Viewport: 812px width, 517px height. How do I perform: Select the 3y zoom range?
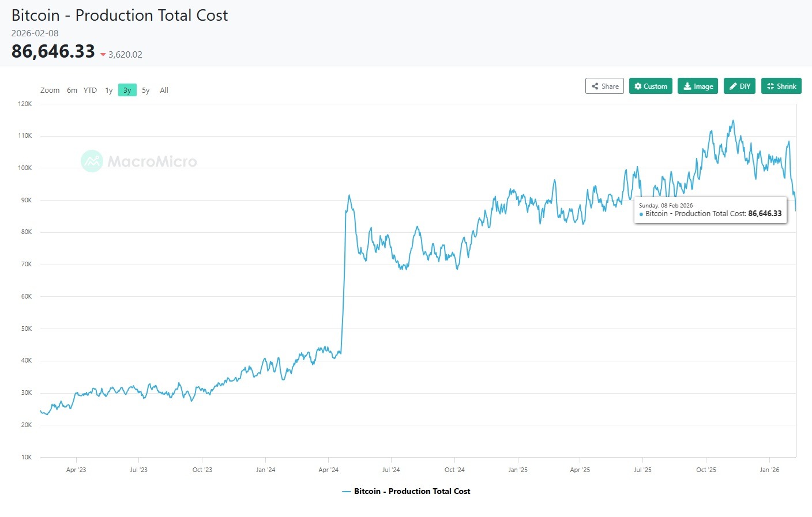point(127,90)
